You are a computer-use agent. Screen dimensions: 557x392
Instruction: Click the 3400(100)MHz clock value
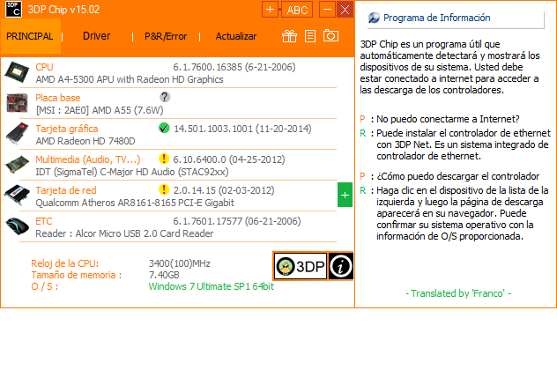tap(180, 263)
